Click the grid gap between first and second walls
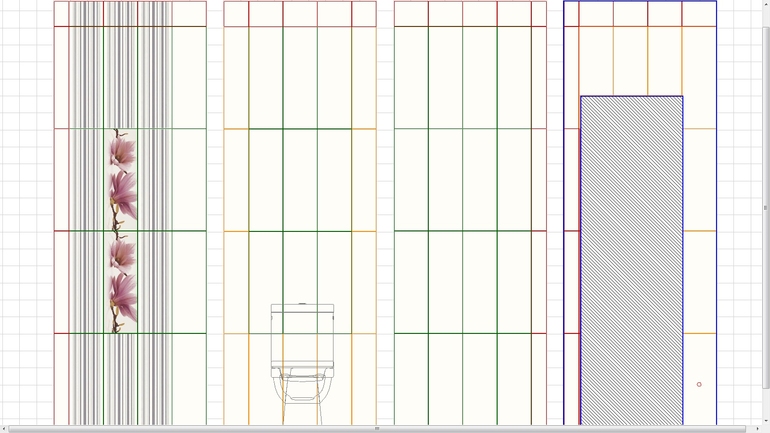Image resolution: width=770 pixels, height=433 pixels. click(x=215, y=200)
